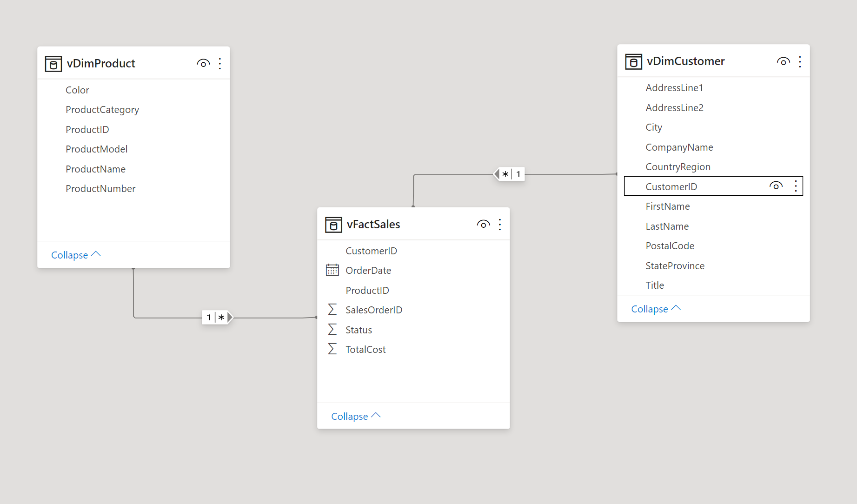The image size is (857, 504).
Task: Toggle visibility of vDimCustomer table
Action: [783, 61]
